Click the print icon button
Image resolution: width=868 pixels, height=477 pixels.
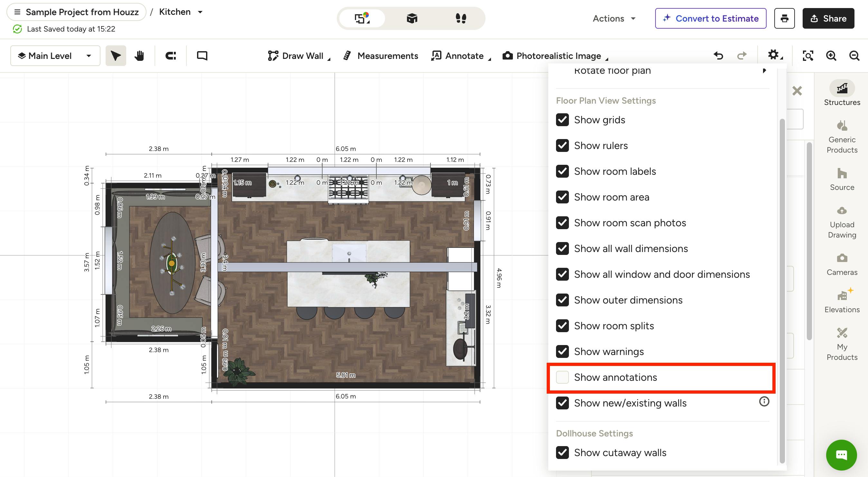coord(784,18)
